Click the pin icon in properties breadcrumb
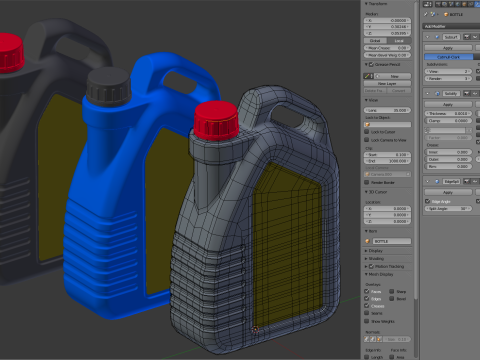Image resolution: width=480 pixels, height=360 pixels. click(x=425, y=14)
